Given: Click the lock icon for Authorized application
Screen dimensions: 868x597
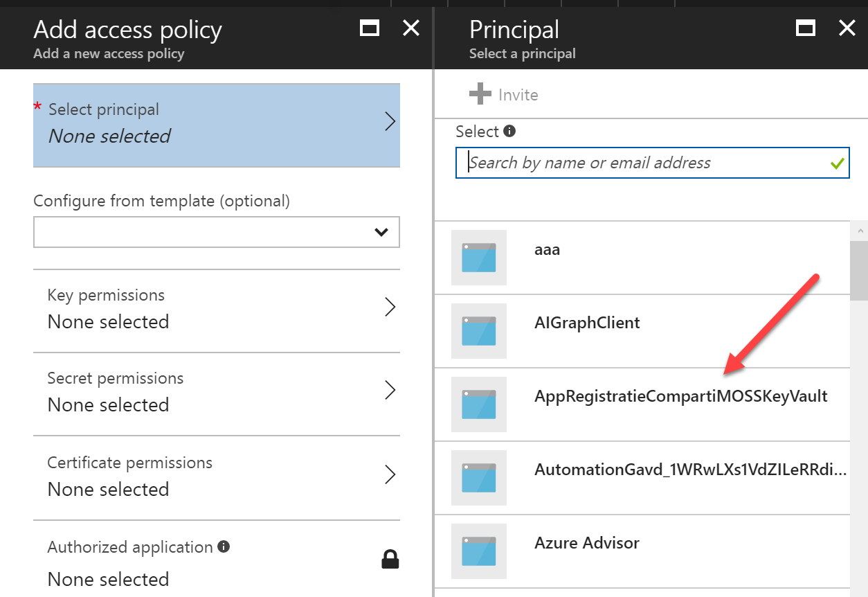Looking at the screenshot, I should 390,559.
